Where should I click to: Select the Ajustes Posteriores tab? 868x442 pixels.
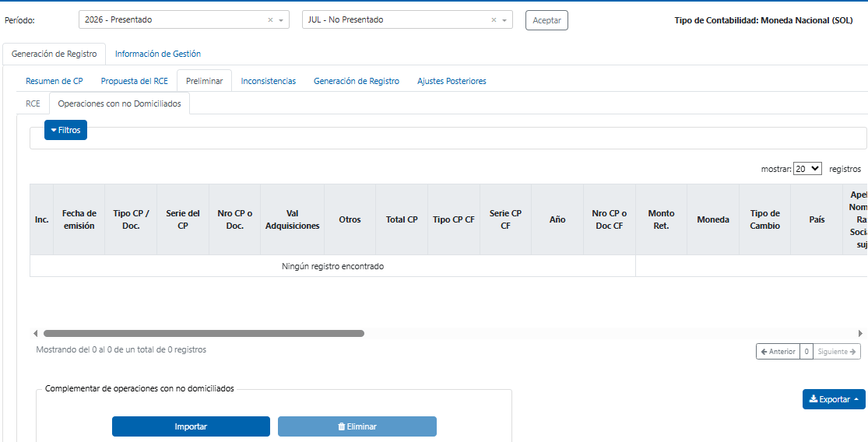(x=452, y=81)
